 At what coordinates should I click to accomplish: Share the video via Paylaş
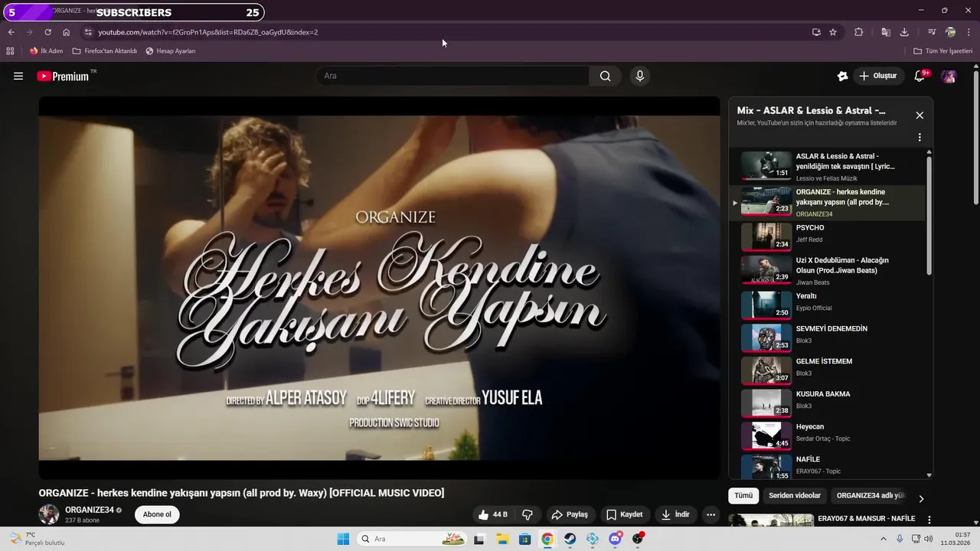tap(570, 514)
